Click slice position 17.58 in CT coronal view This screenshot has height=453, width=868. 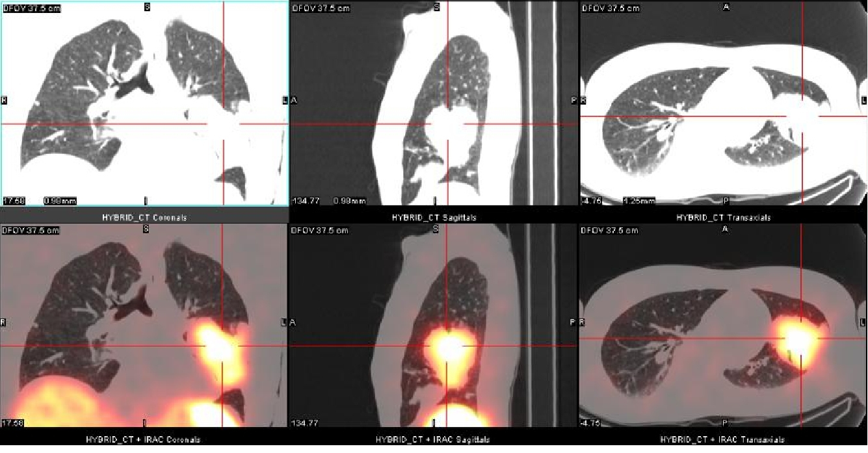(x=13, y=201)
